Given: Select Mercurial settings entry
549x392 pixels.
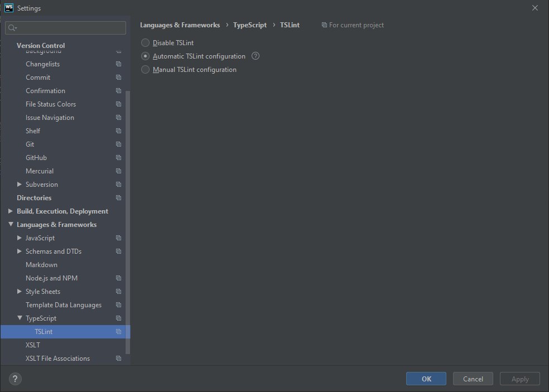Looking at the screenshot, I should point(40,171).
